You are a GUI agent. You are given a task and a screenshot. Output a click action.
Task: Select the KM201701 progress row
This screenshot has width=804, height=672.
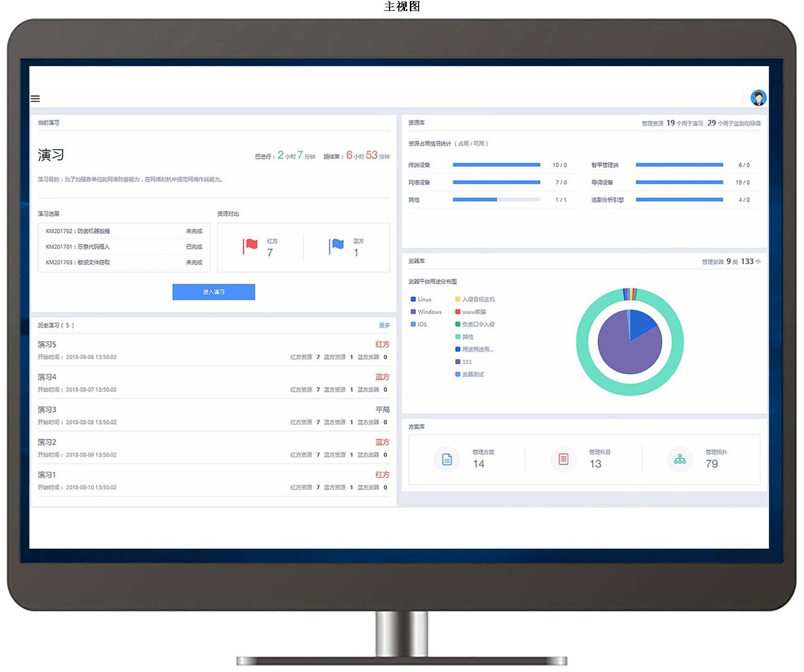124,247
